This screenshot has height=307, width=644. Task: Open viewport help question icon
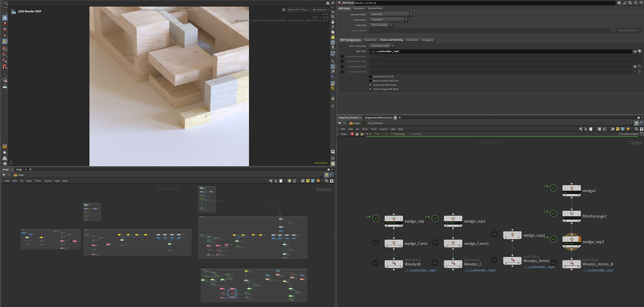(x=333, y=3)
